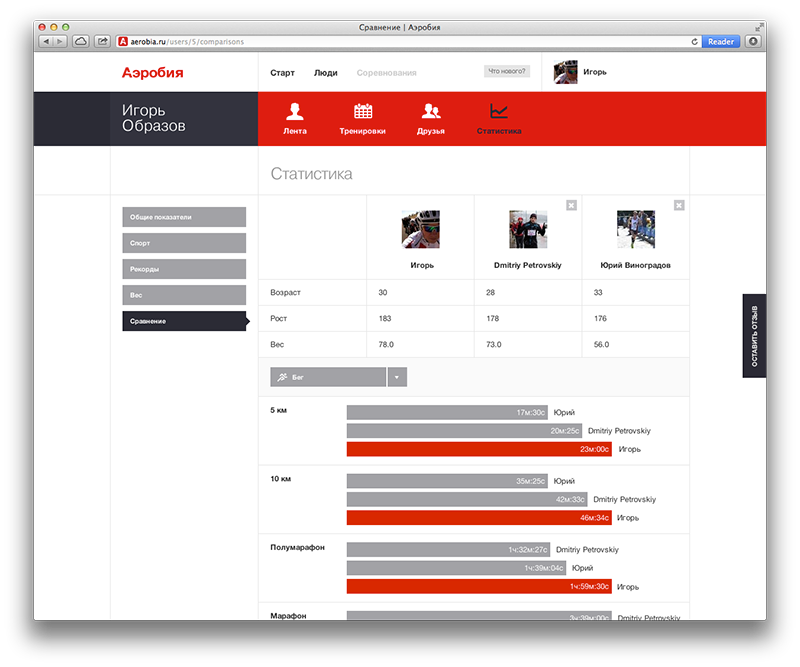Open the Друзья friends icon
The width and height of the screenshot is (800, 667).
point(431,111)
